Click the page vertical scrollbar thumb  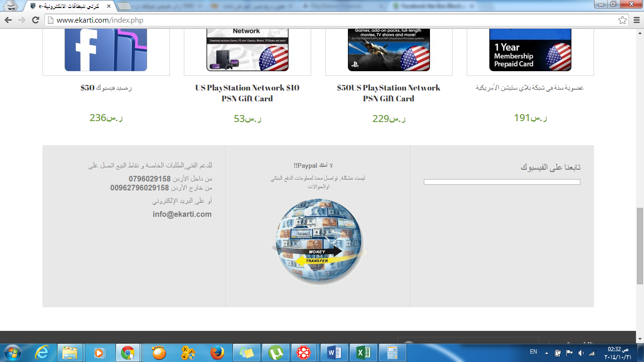(640, 246)
